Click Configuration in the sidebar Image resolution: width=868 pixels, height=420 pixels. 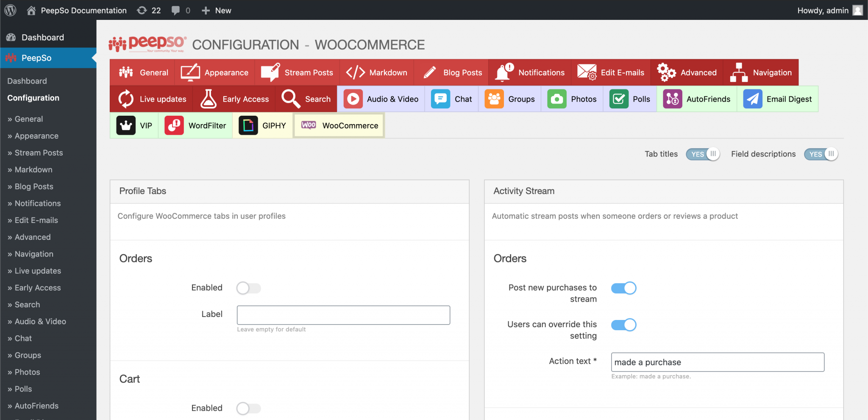33,98
